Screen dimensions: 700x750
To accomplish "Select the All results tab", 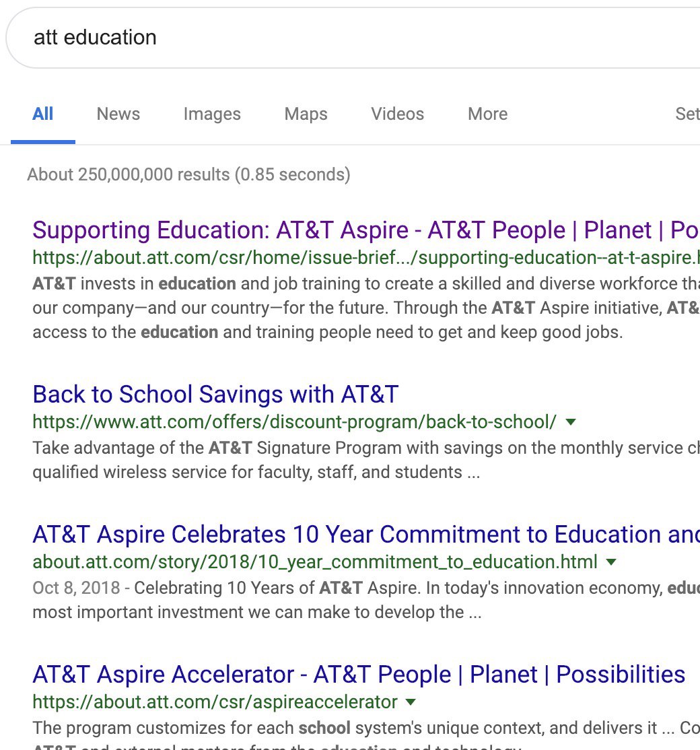I will coord(42,114).
